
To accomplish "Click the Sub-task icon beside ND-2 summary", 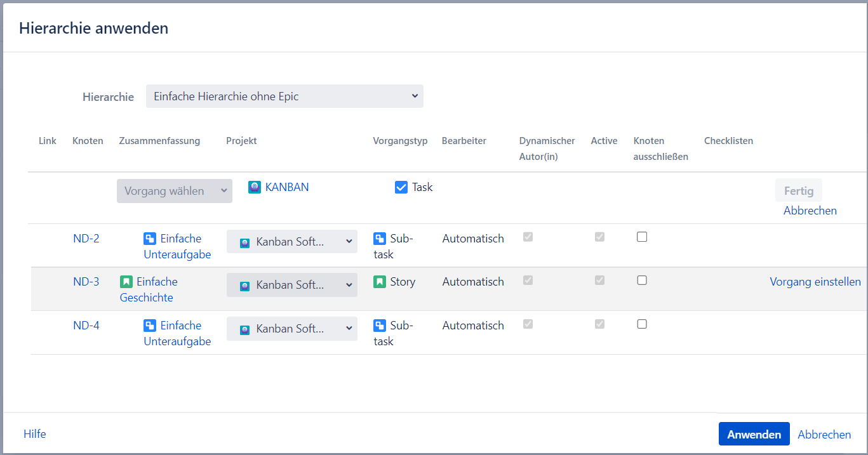I will point(150,239).
